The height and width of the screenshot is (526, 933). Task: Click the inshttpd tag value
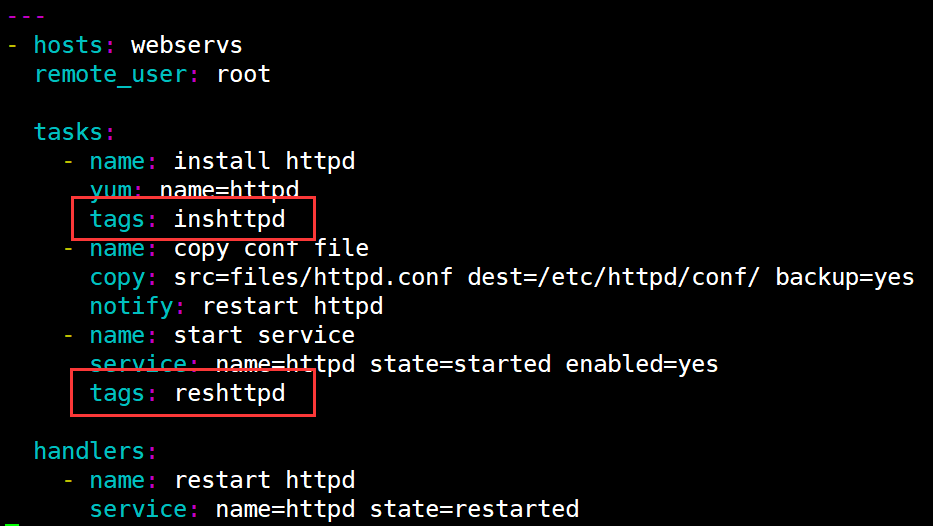(230, 219)
